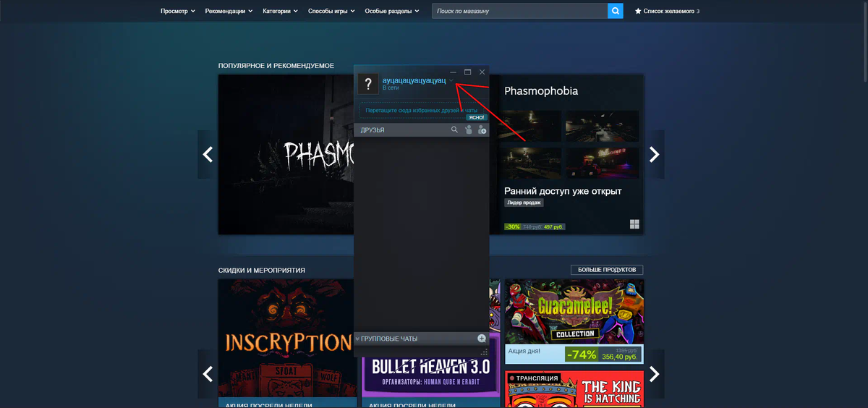Viewport: 868px width, 408px height.
Task: Click the БОЛЬШЕ ПРОДУКТОВ button
Action: click(x=607, y=270)
